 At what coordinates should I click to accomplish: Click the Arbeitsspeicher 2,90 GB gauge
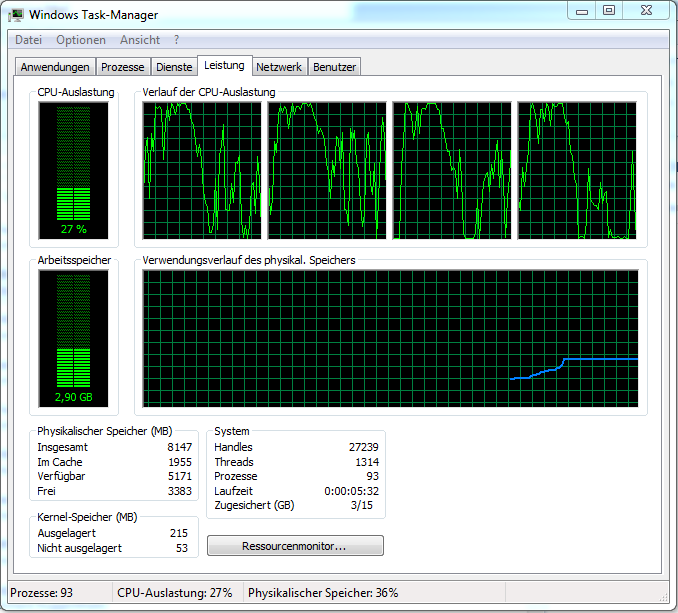74,338
